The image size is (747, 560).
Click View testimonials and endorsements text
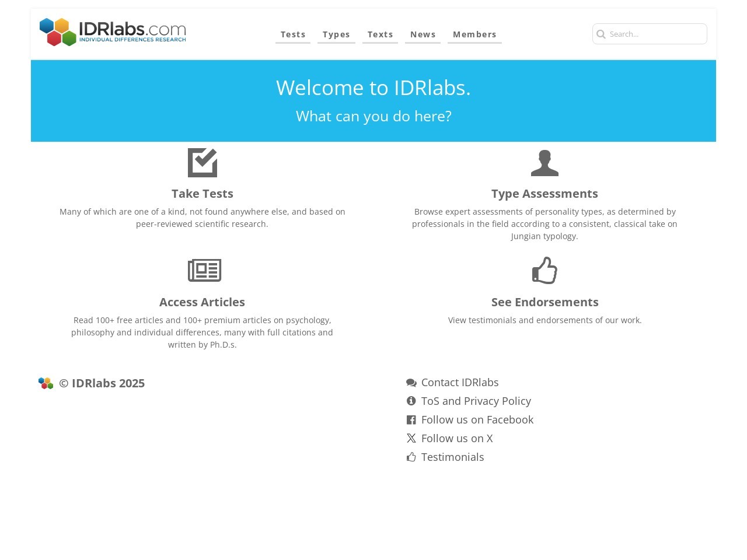click(x=544, y=320)
